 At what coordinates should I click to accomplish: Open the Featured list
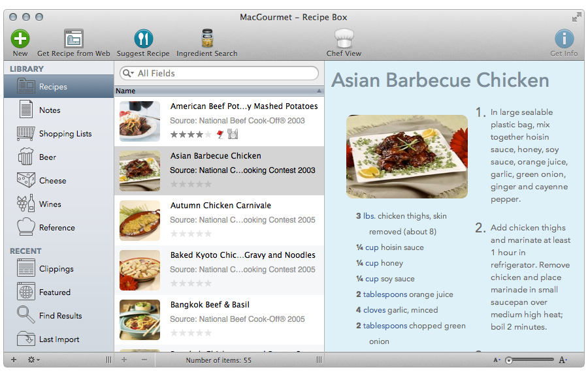click(59, 292)
